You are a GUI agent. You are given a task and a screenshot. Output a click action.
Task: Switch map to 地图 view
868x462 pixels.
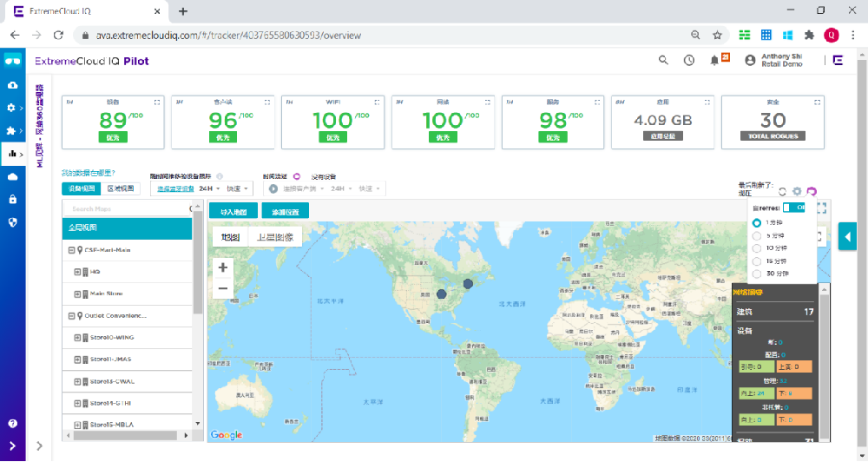coord(230,237)
